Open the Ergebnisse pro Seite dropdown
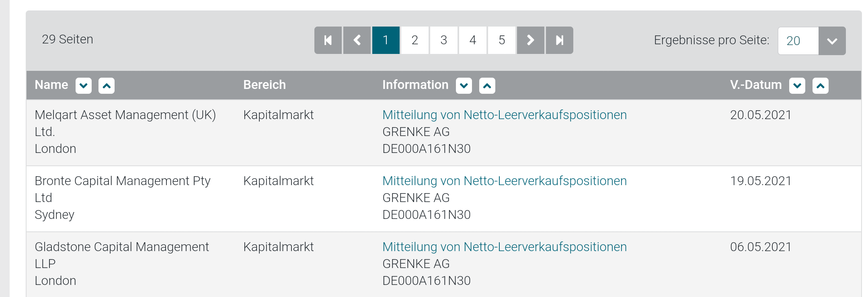 click(x=832, y=40)
